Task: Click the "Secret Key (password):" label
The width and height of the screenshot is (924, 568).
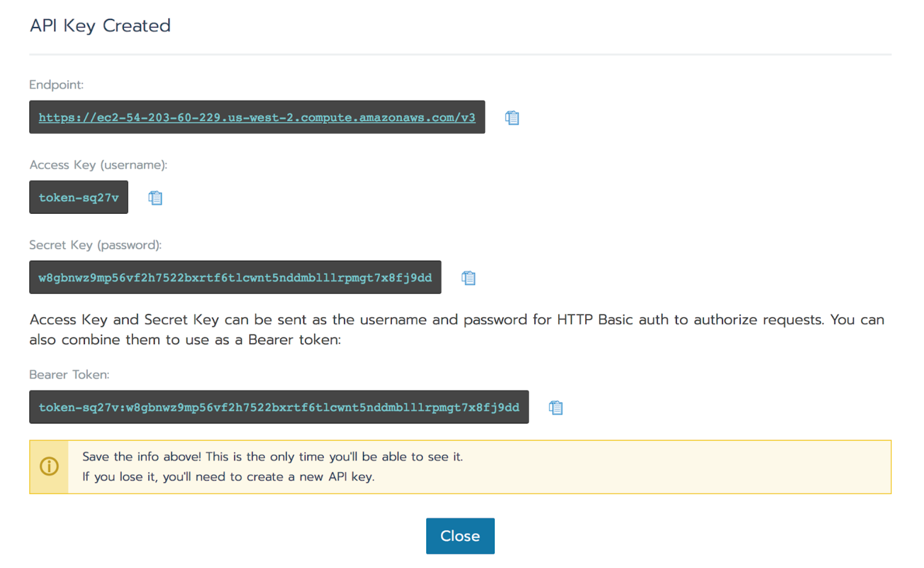Action: [95, 245]
